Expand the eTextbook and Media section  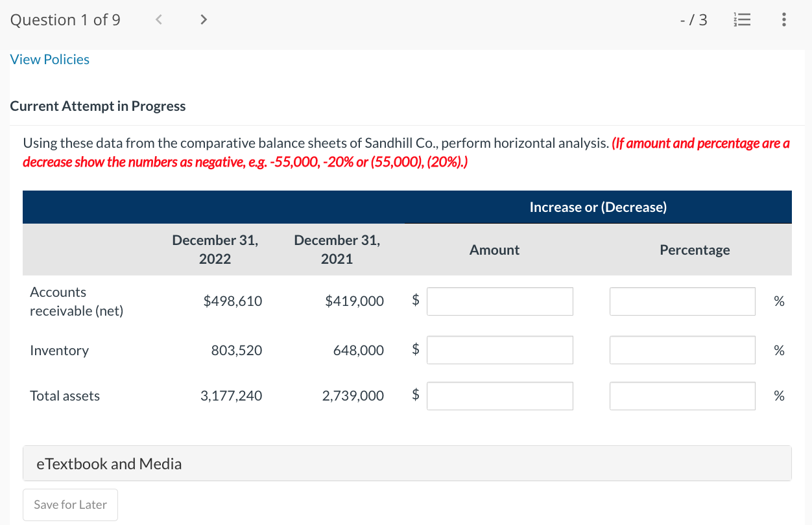pyautogui.click(x=108, y=463)
